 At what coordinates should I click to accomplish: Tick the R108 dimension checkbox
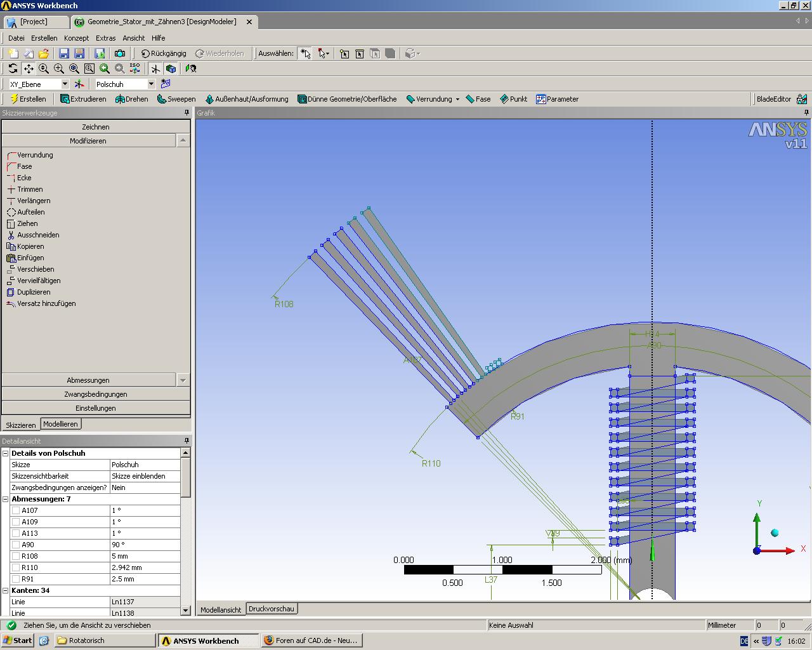(16, 556)
